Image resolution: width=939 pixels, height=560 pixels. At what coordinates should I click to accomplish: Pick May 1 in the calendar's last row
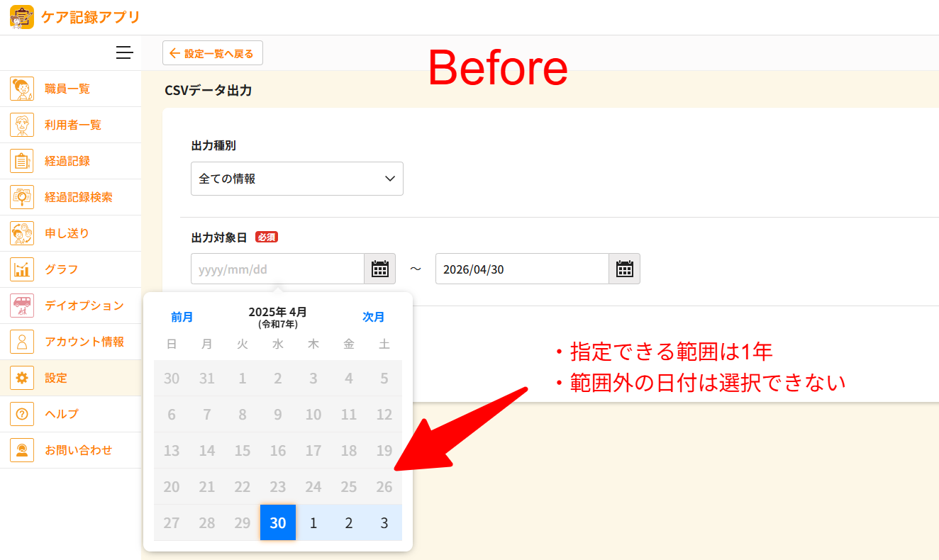click(313, 522)
